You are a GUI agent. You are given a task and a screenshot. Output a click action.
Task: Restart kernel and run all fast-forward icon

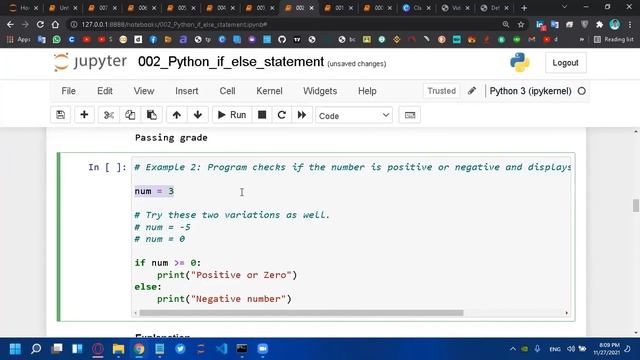(x=302, y=115)
